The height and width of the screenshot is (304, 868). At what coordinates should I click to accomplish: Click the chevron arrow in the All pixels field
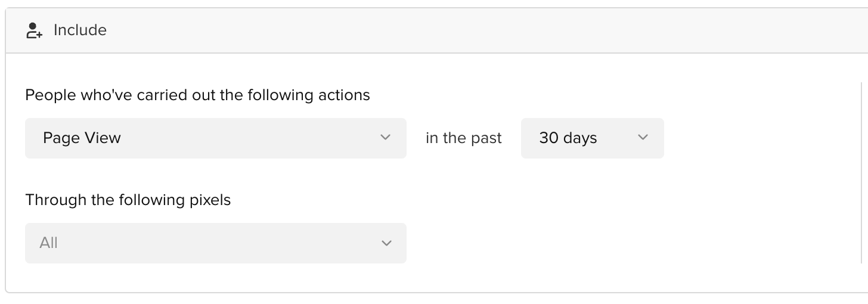tap(386, 243)
